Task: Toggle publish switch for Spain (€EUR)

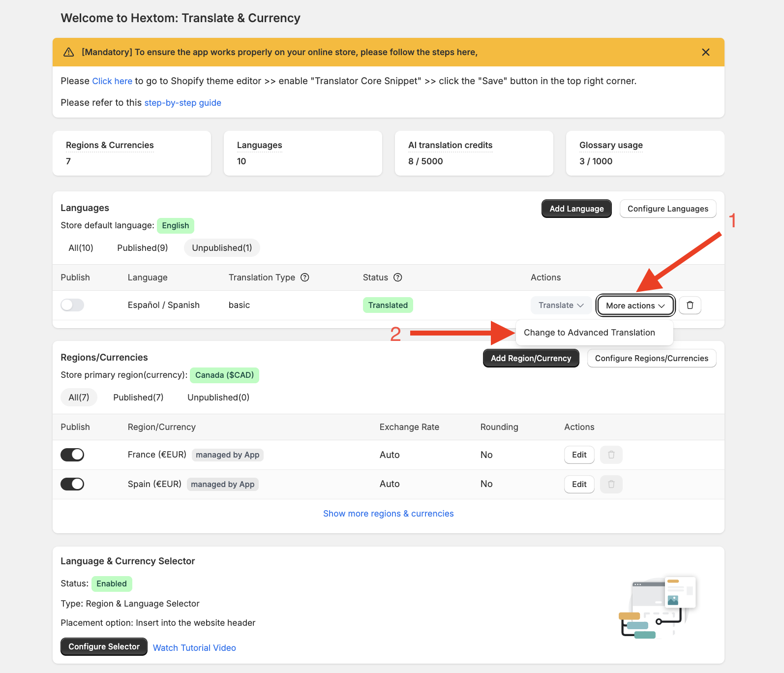Action: click(x=72, y=484)
